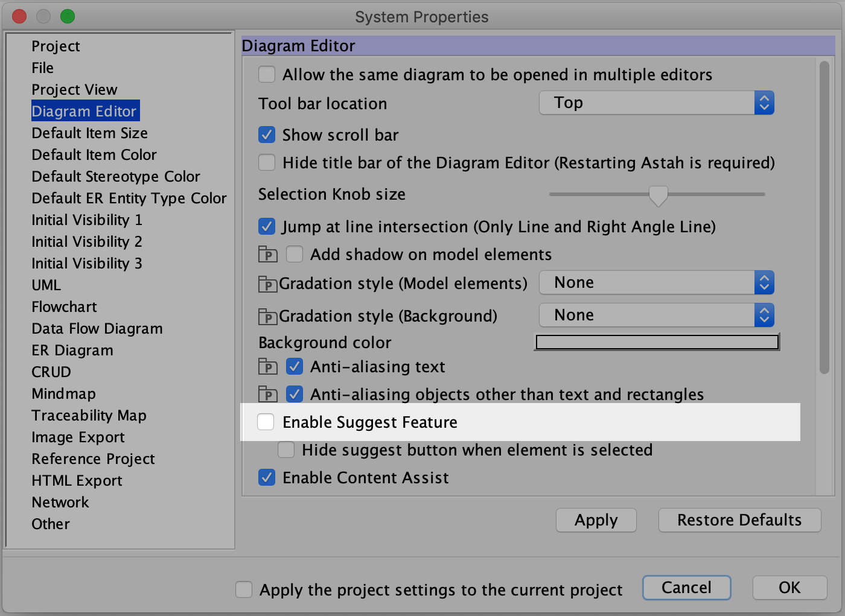Click the vertical scrollbar in Diagram Editor panel

pyautogui.click(x=824, y=217)
